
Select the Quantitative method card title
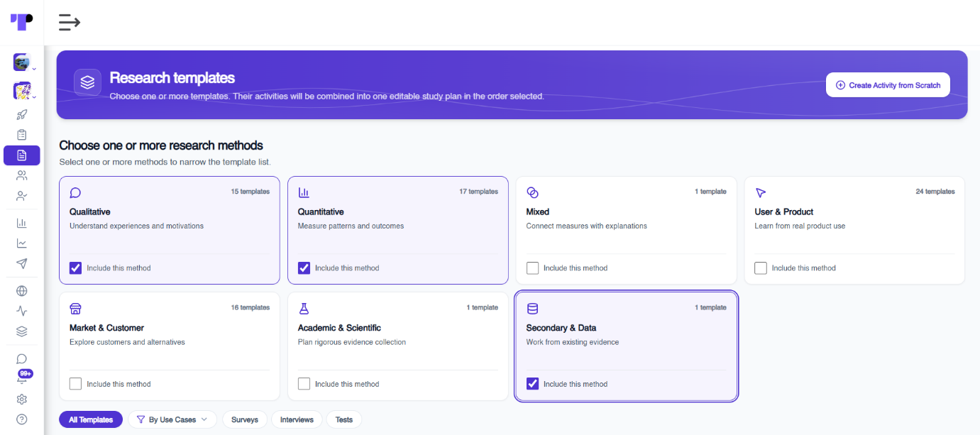point(321,211)
